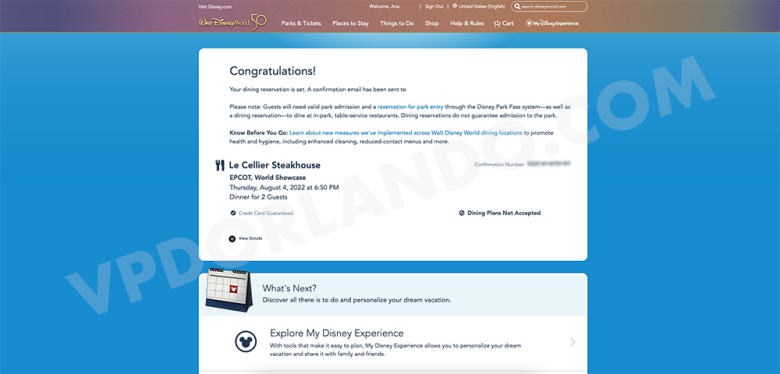This screenshot has width=780, height=374.
Task: Open the Things to Do menu
Action: pos(397,23)
